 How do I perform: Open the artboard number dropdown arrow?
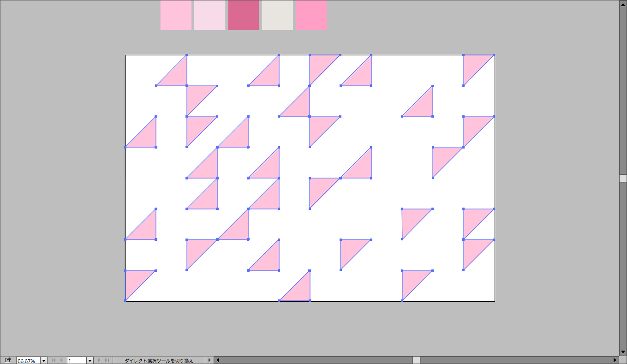pyautogui.click(x=90, y=360)
